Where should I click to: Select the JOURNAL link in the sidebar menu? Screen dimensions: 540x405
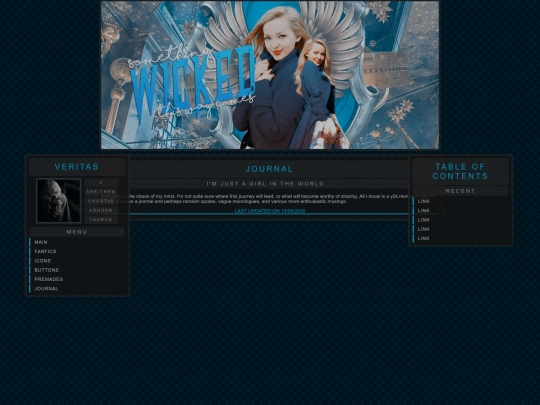[46, 289]
